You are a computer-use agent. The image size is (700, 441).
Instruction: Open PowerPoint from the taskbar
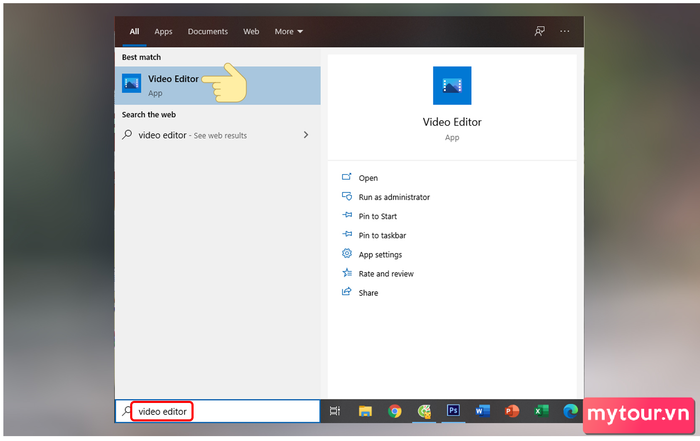click(x=512, y=411)
